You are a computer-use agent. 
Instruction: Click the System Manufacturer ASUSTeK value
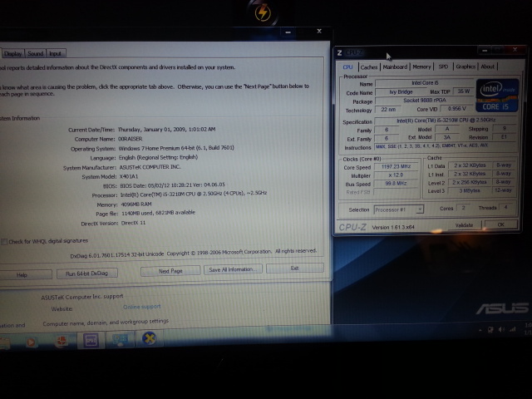(x=150, y=167)
